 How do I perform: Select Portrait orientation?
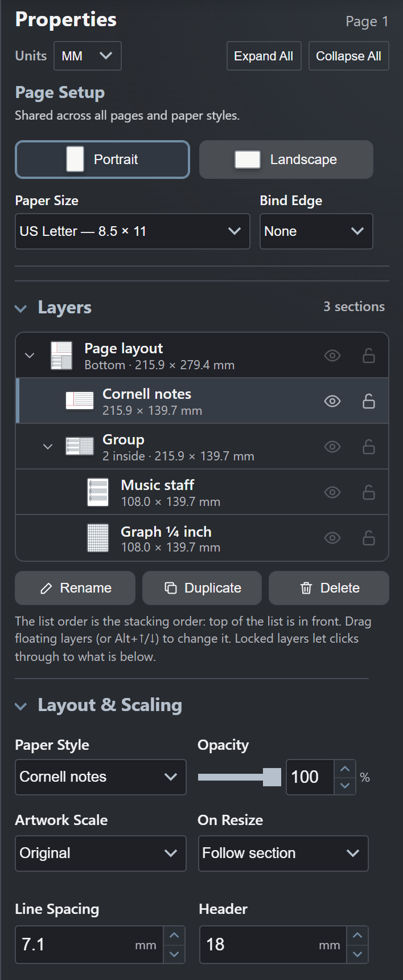tap(102, 160)
